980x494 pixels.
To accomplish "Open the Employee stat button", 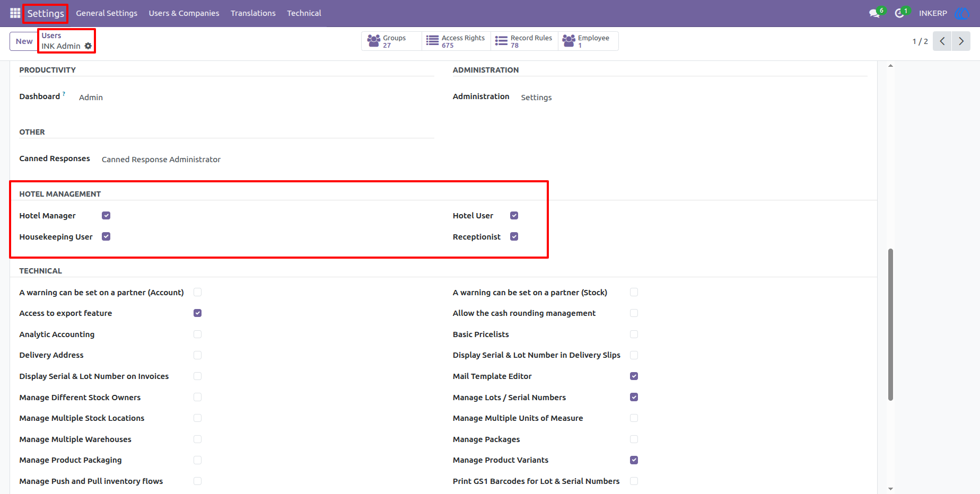I will (588, 41).
